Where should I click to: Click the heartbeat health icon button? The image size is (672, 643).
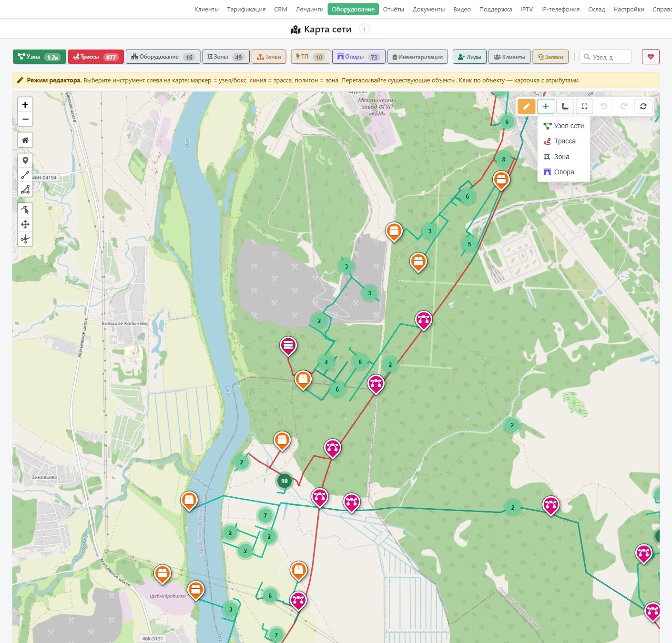coord(651,57)
